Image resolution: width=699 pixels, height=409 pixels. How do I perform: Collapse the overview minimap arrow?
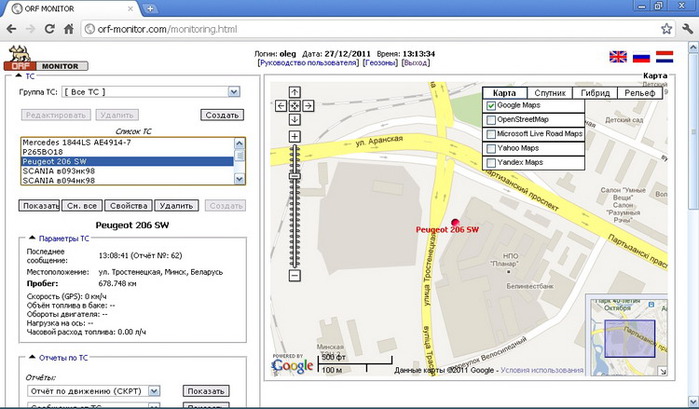click(662, 371)
